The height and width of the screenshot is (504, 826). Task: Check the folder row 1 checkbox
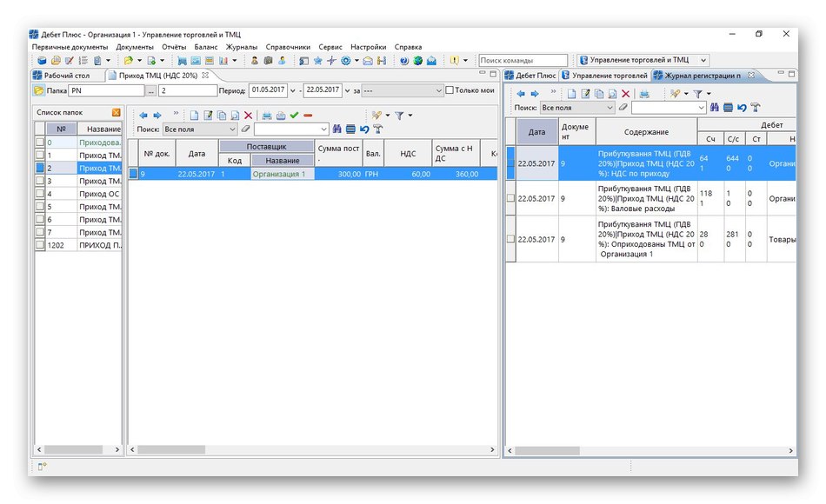coord(40,155)
